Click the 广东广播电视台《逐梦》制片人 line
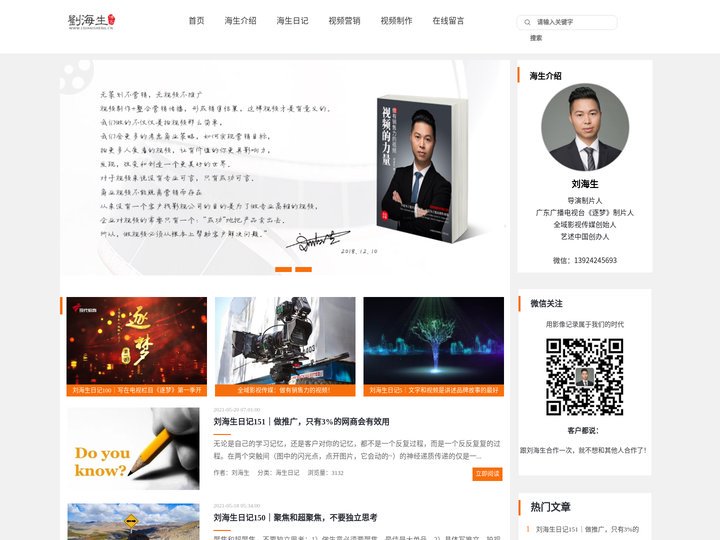The width and height of the screenshot is (720, 540). pyautogui.click(x=585, y=213)
